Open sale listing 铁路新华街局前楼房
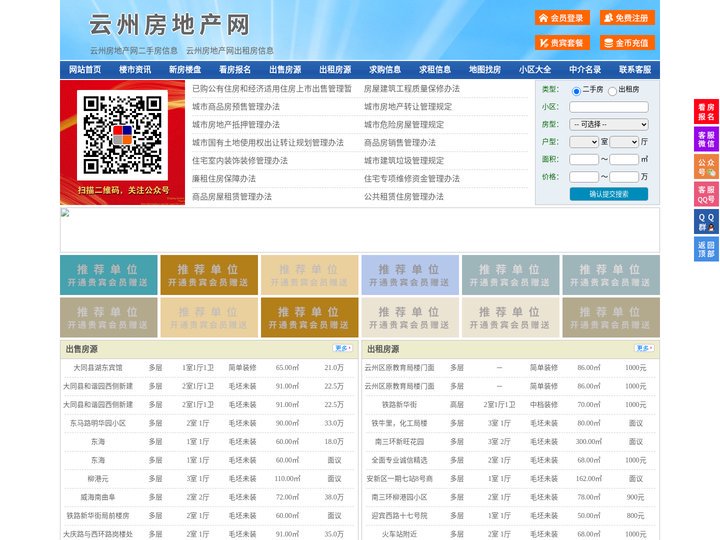Image resolution: width=720 pixels, height=540 pixels. [98, 516]
